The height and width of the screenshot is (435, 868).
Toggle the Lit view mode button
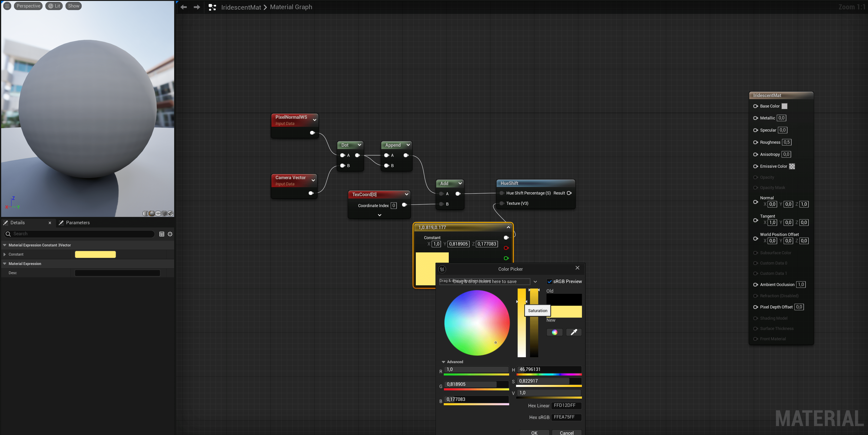coord(54,6)
